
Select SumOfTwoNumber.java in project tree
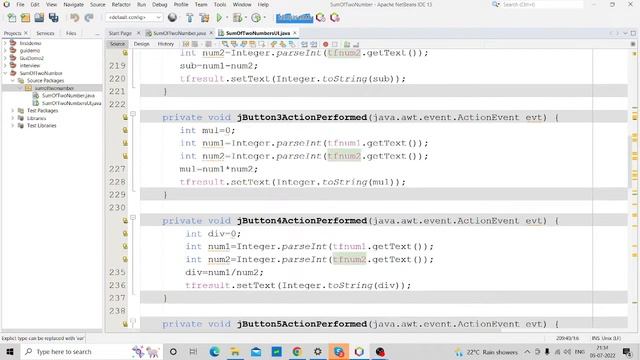coord(68,96)
